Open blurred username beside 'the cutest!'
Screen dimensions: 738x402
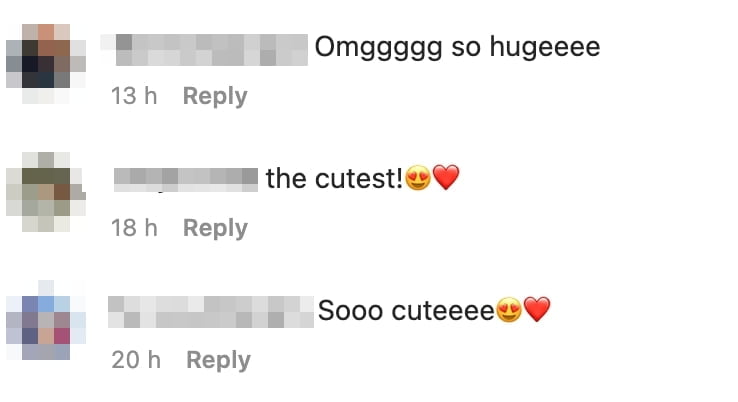click(x=186, y=180)
